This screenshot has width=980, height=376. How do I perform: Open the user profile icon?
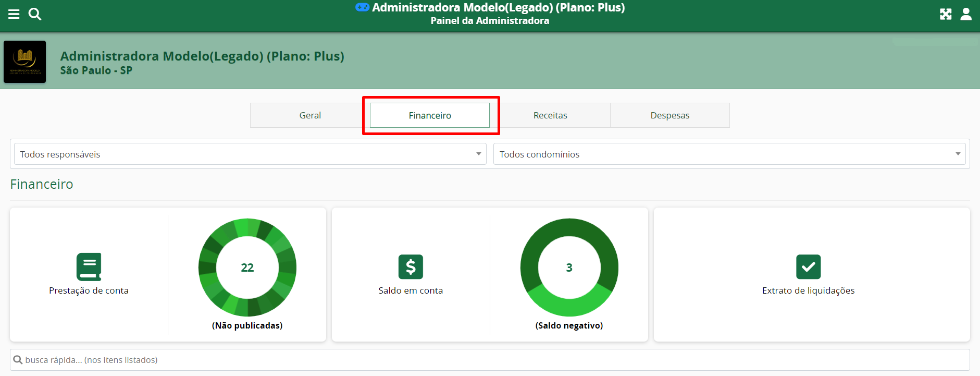(966, 14)
